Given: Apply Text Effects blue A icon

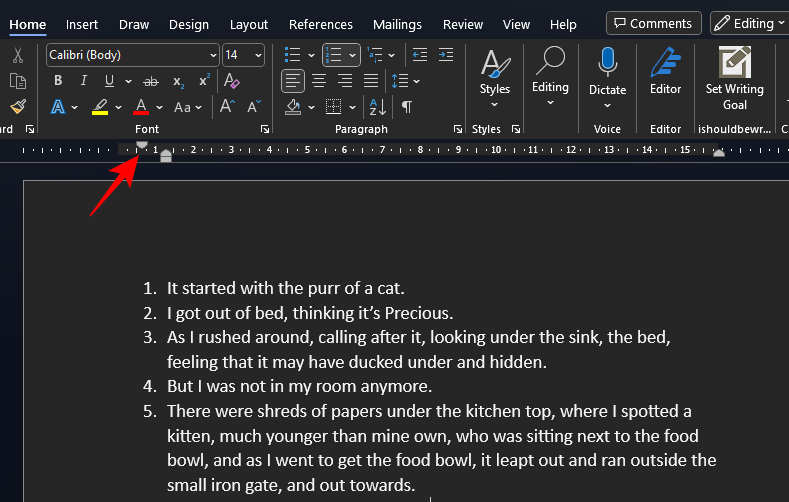Looking at the screenshot, I should pos(58,107).
